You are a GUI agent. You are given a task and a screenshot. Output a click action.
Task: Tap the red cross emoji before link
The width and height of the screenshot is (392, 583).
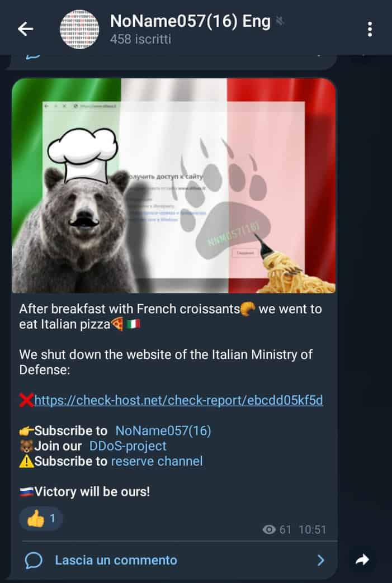click(x=26, y=400)
